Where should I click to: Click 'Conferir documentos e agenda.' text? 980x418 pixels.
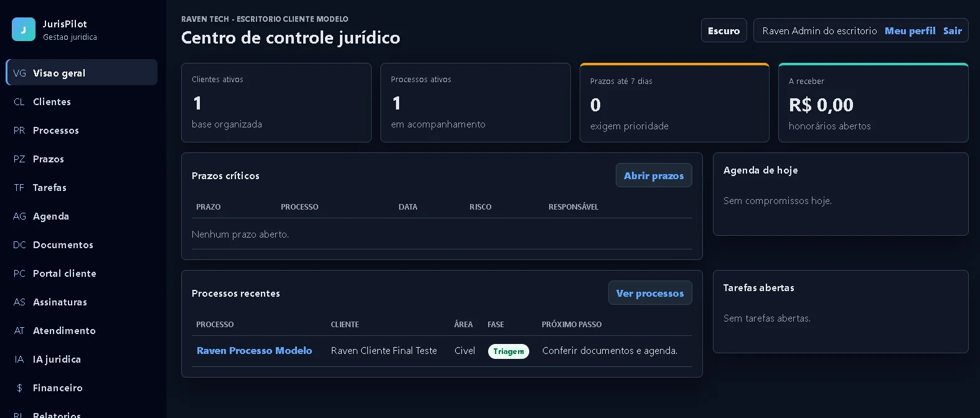(x=610, y=350)
